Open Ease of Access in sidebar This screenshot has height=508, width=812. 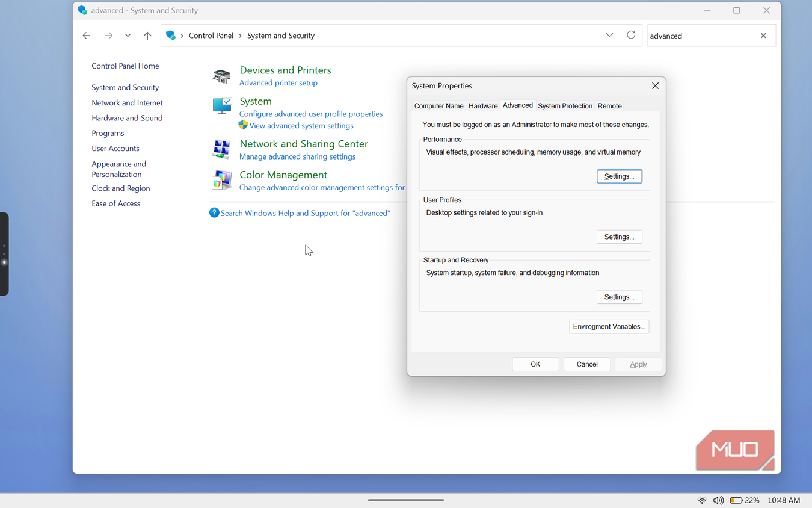coord(115,203)
